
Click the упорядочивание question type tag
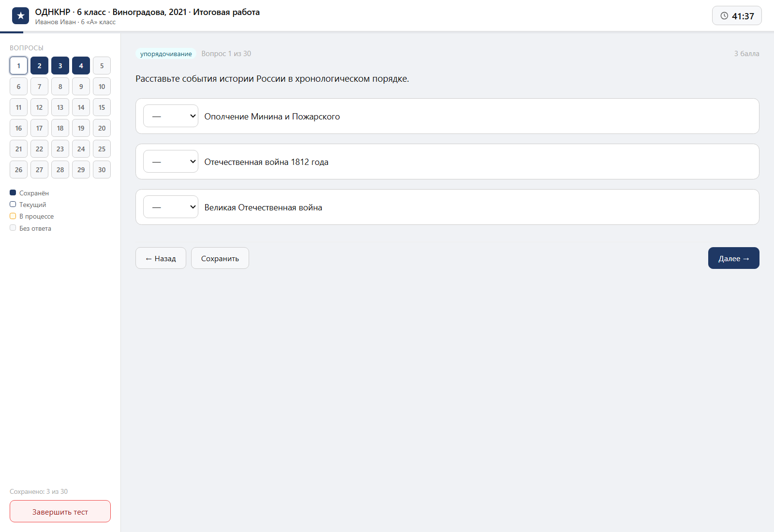pyautogui.click(x=166, y=54)
